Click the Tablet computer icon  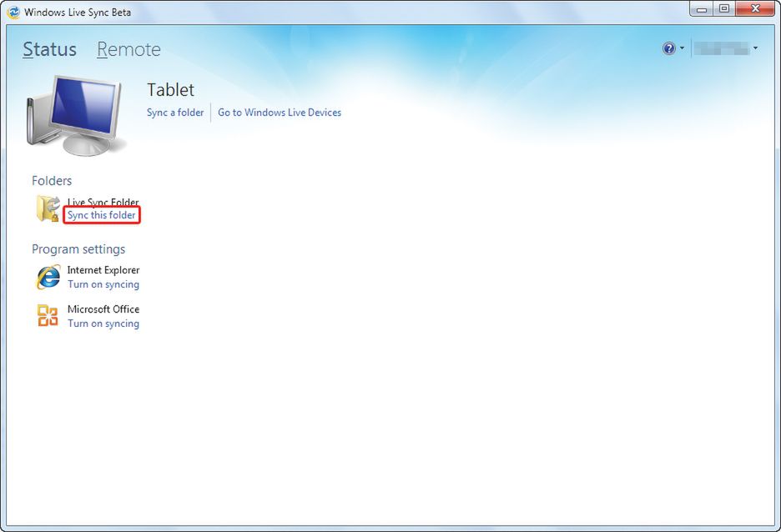[75, 115]
